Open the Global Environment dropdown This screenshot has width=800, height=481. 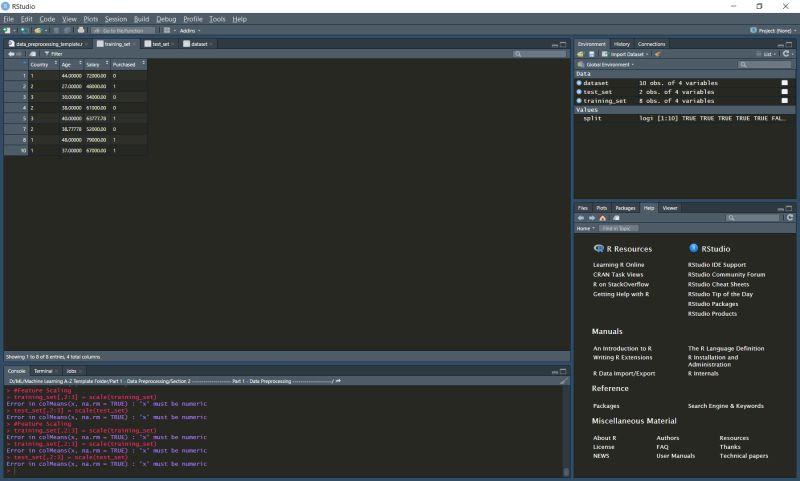606,65
